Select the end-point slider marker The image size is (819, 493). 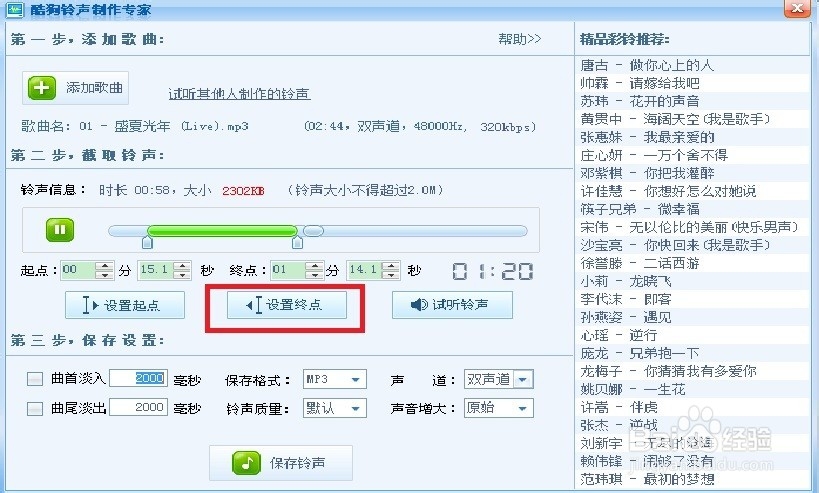[x=297, y=242]
